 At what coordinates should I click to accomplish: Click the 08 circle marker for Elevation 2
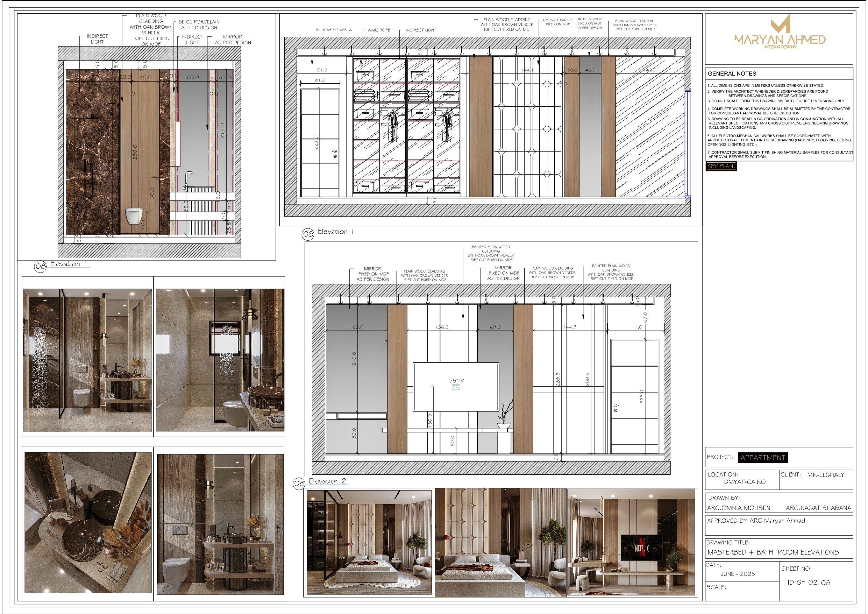coord(299,483)
